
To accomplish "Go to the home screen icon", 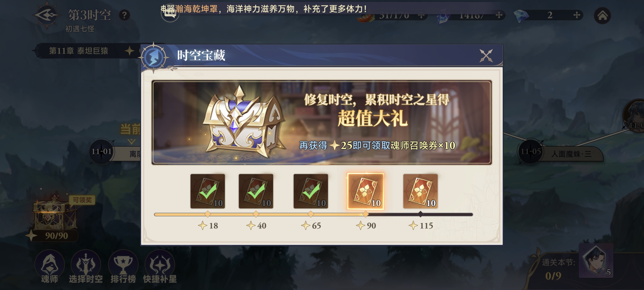I will pos(602,15).
